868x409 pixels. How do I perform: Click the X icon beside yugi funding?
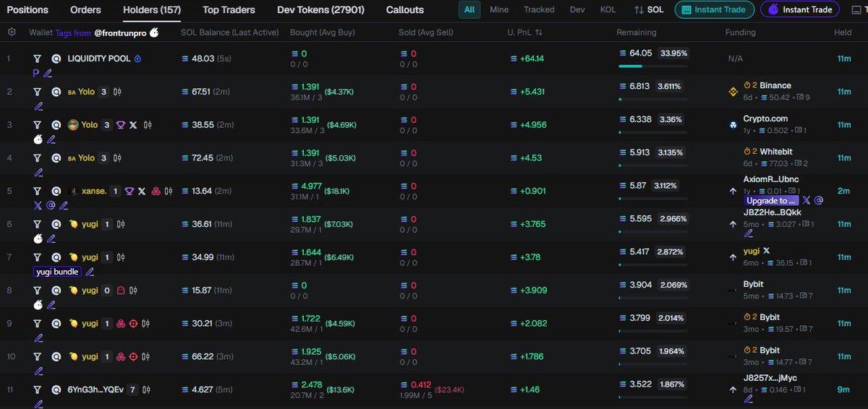[767, 251]
